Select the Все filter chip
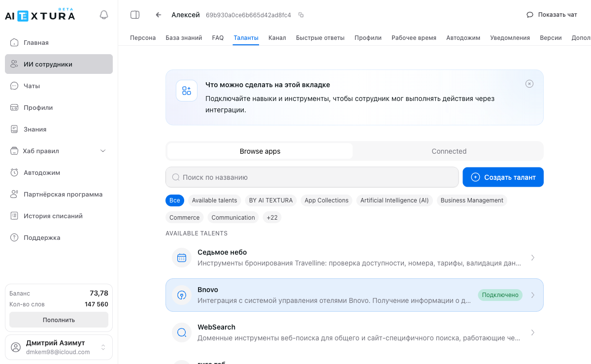Screen dimensions: 591x364 [x=175, y=200]
